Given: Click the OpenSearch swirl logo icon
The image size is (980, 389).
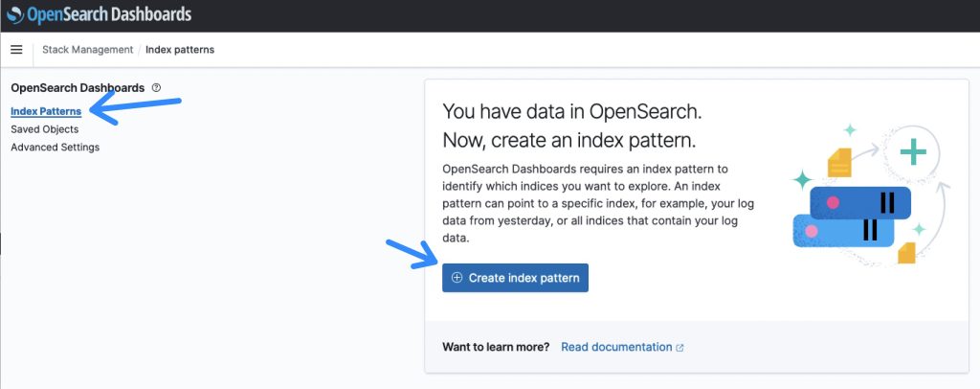Looking at the screenshot, I should (15, 15).
